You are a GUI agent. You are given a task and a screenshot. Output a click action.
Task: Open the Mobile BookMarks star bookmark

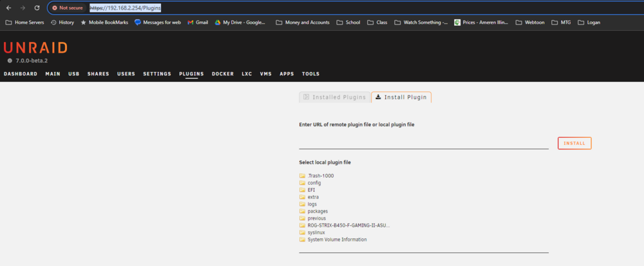[x=104, y=23]
